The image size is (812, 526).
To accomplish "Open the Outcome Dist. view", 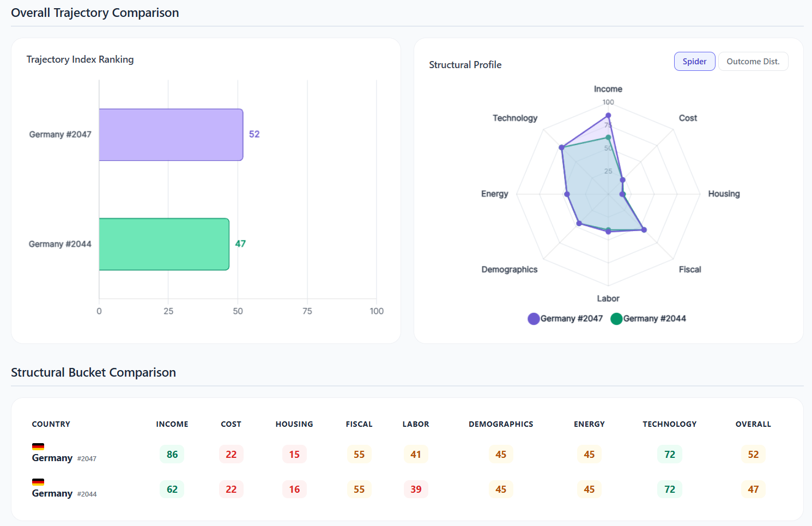I will [753, 62].
